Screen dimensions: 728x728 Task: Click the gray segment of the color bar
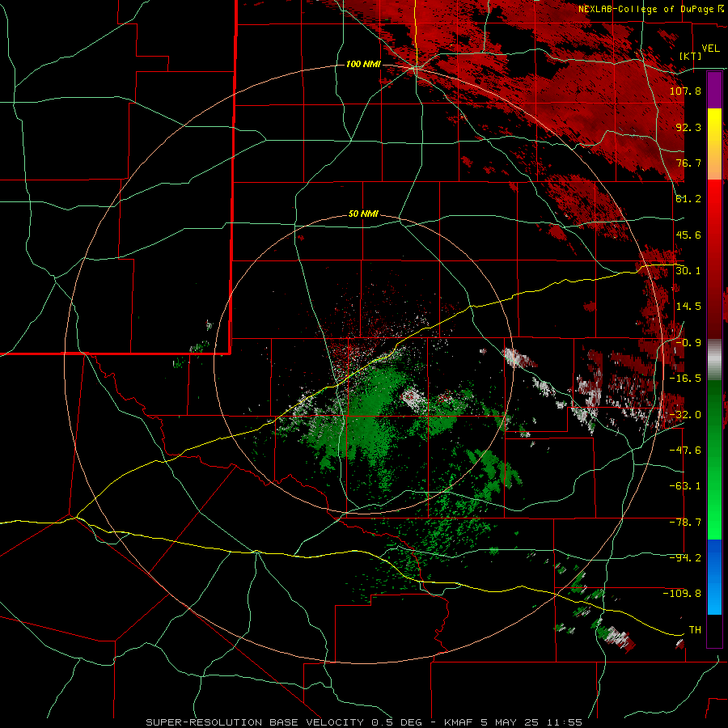(x=714, y=360)
